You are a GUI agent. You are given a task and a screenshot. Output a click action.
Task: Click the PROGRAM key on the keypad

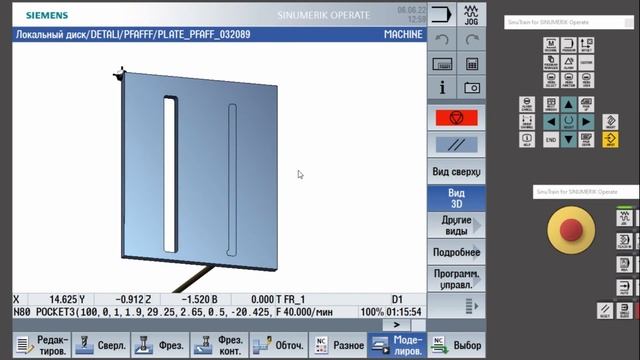[568, 45]
